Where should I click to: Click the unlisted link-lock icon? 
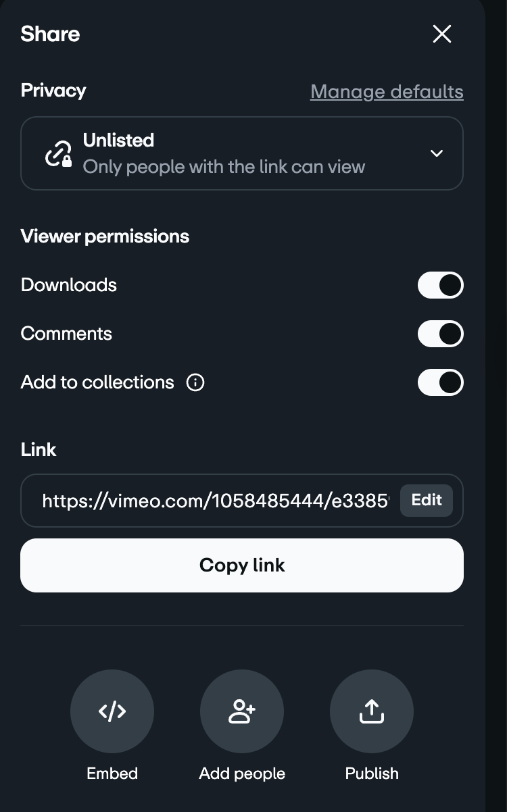coord(59,153)
